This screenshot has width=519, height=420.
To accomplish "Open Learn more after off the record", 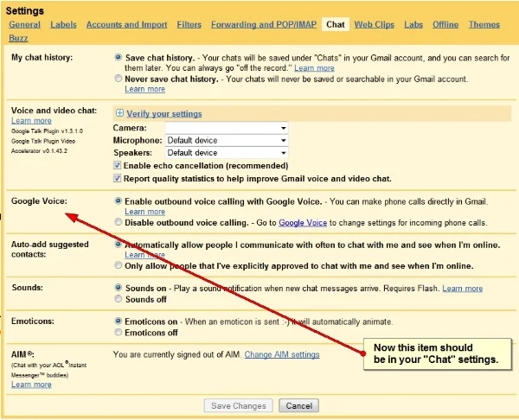I will 315,68.
